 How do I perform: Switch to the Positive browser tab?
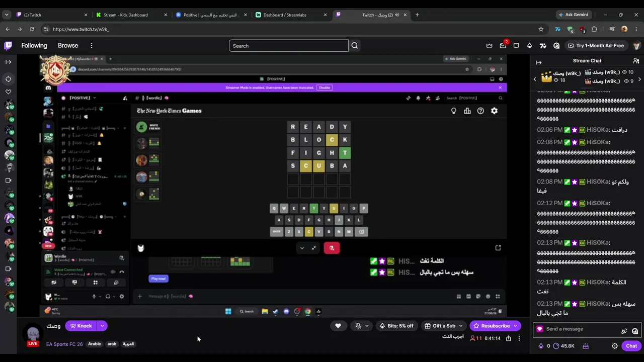[212, 15]
